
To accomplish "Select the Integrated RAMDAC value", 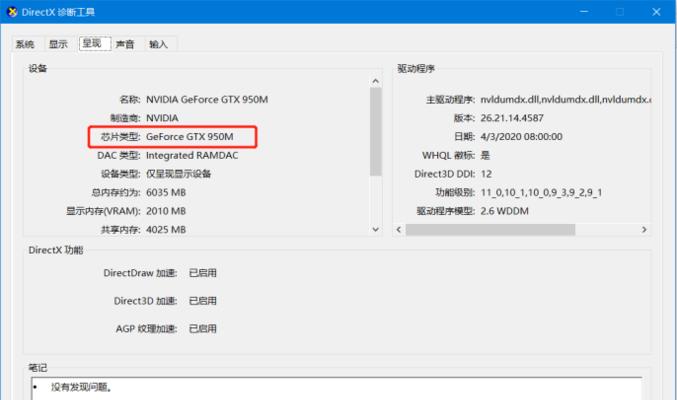I will tap(192, 156).
